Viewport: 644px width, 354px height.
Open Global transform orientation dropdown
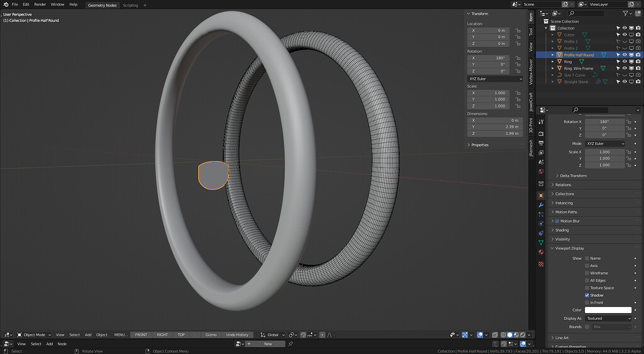tap(272, 335)
